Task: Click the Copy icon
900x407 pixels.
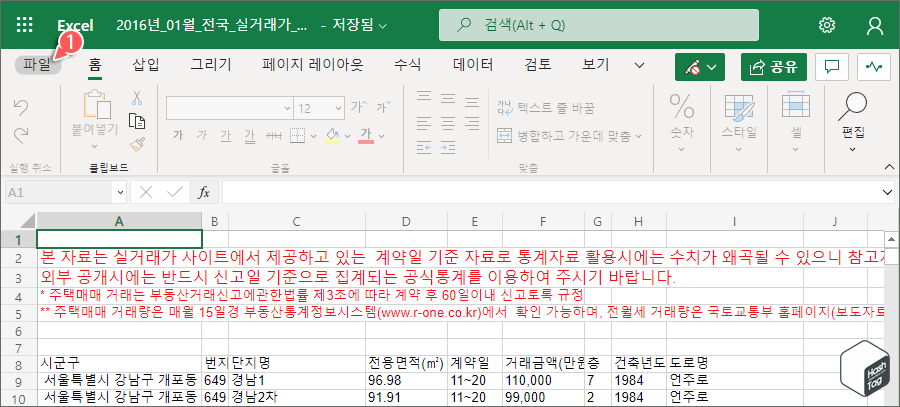Action: (x=136, y=121)
